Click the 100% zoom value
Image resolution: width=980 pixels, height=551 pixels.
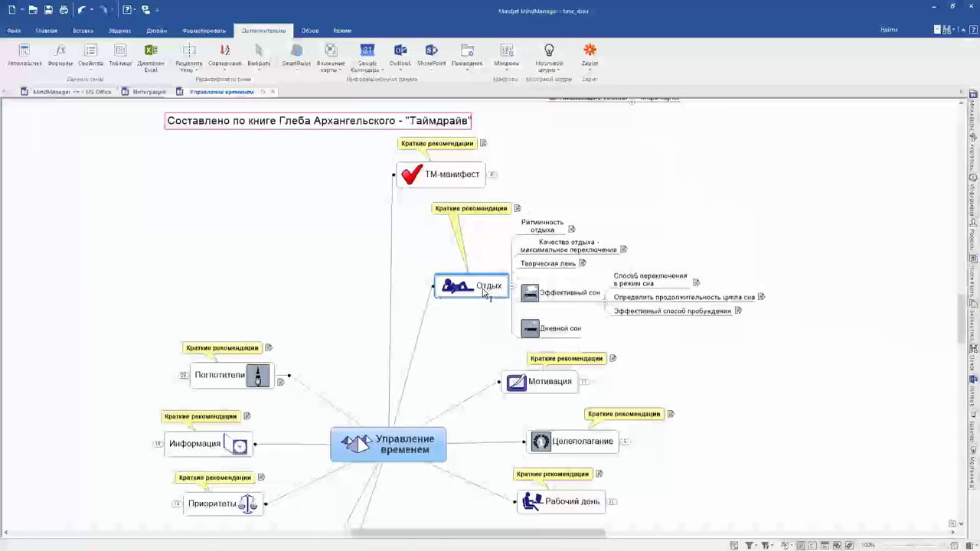[x=867, y=545]
